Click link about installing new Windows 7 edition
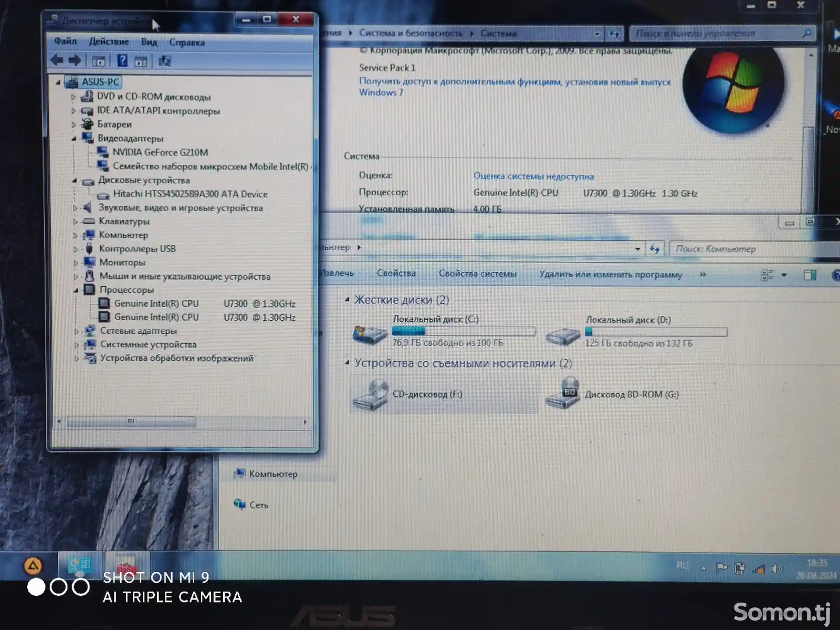This screenshot has height=630, width=840. [514, 87]
